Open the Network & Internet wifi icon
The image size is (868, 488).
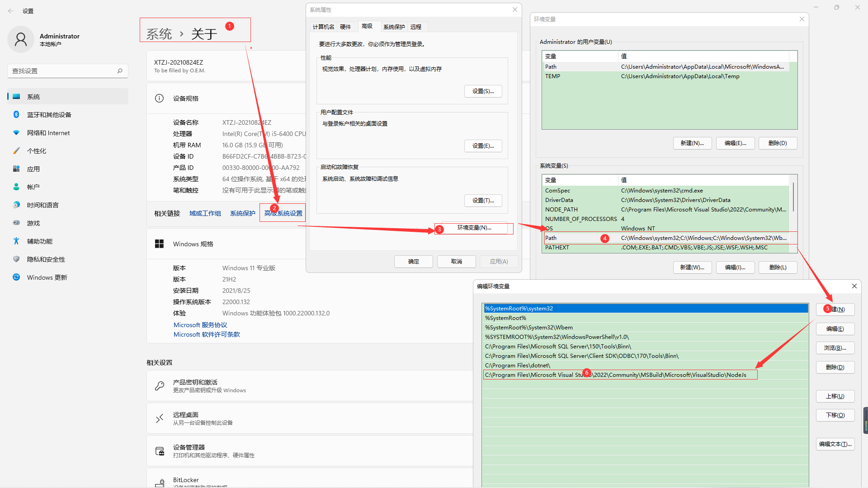[x=16, y=133]
